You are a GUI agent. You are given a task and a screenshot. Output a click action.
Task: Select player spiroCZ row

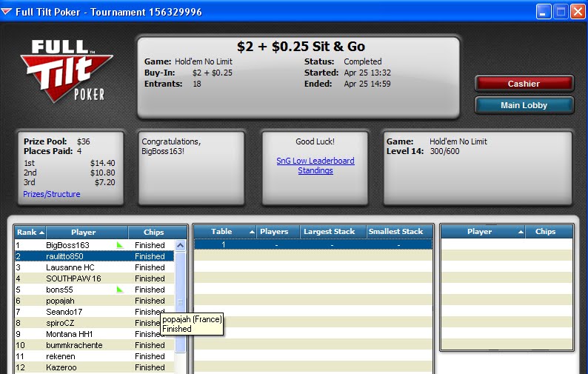click(95, 323)
